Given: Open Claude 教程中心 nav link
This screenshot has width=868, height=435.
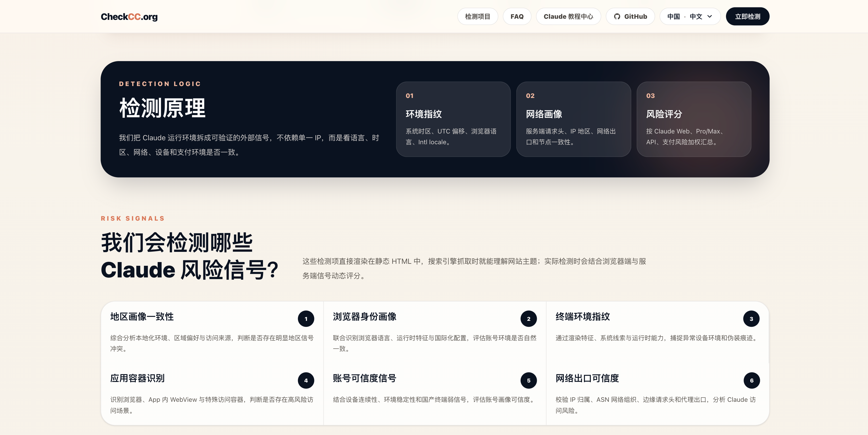Looking at the screenshot, I should [x=568, y=16].
